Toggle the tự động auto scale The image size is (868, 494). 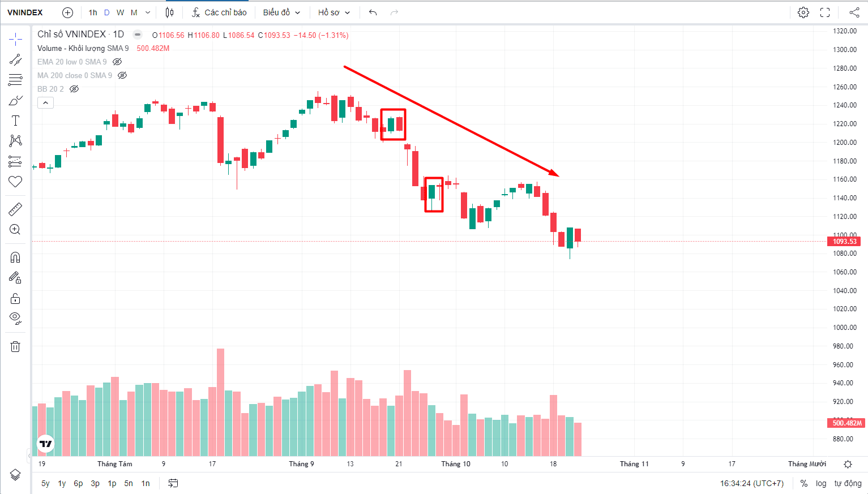click(x=848, y=483)
